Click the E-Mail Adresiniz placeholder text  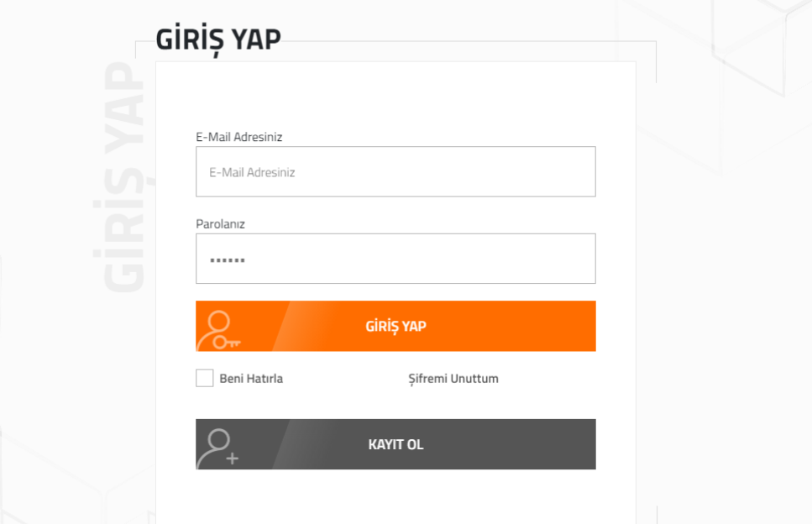click(252, 173)
